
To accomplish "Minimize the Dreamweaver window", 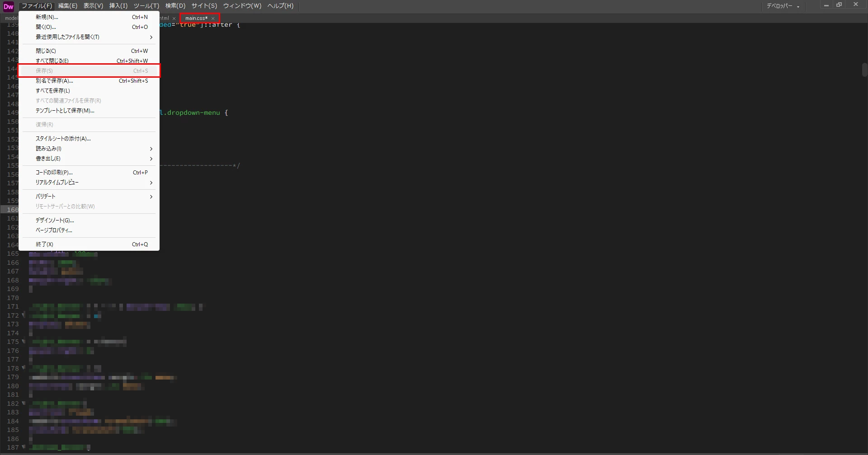I will point(826,5).
